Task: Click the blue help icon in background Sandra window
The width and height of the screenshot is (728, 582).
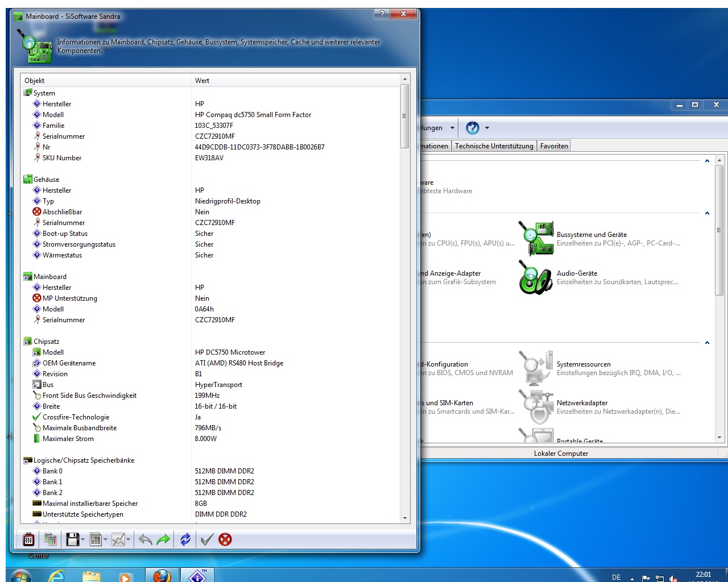Action: (473, 128)
